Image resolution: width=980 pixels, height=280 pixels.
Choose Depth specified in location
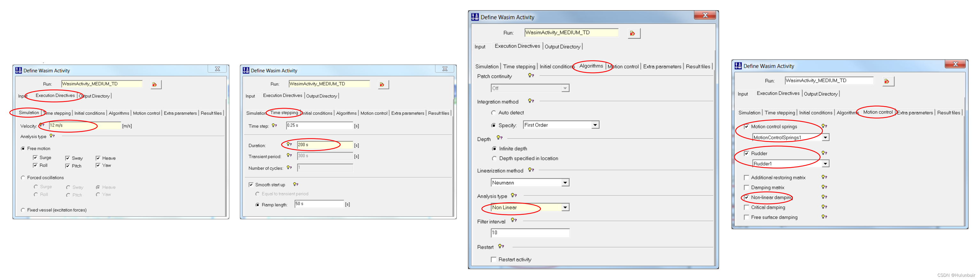pyautogui.click(x=494, y=158)
